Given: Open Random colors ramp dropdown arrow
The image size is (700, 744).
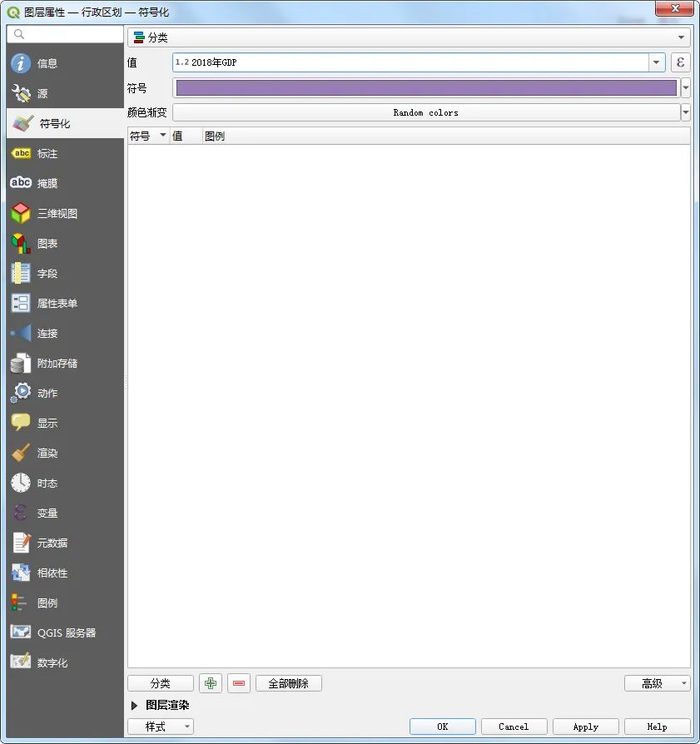Looking at the screenshot, I should coord(685,112).
